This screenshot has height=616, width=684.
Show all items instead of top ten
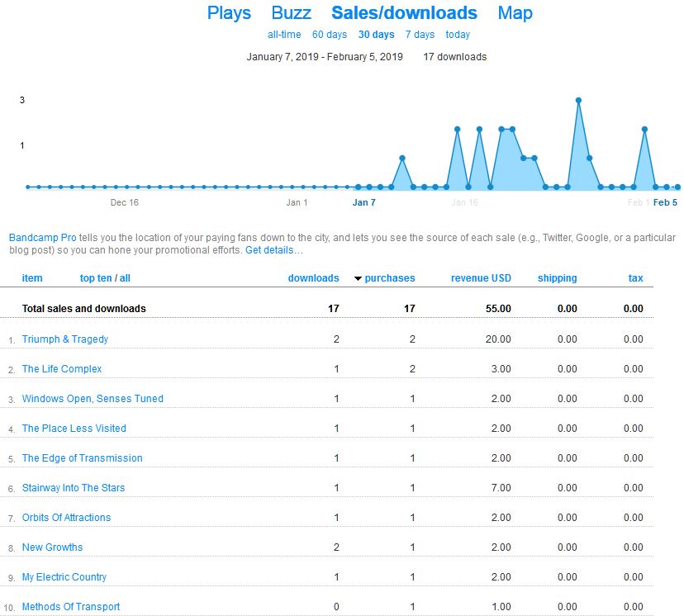pyautogui.click(x=126, y=278)
